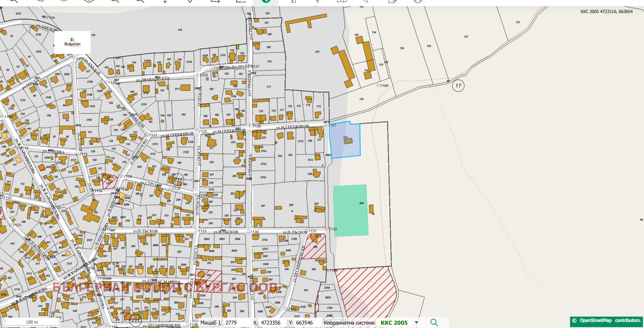Click the open map book toolbar icon

342,1
